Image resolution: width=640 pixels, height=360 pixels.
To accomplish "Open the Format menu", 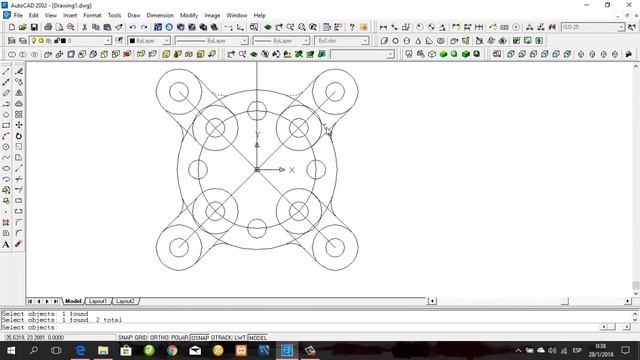I will coord(92,16).
